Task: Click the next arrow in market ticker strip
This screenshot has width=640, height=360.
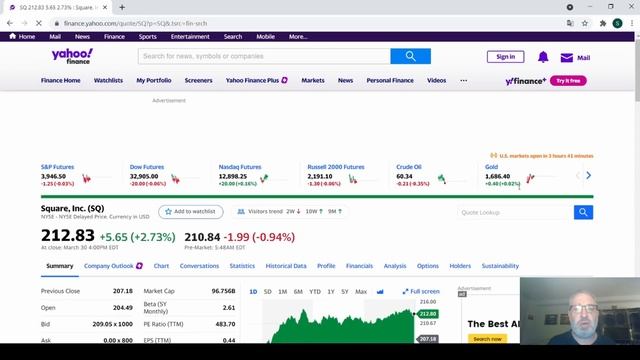Action: point(588,176)
